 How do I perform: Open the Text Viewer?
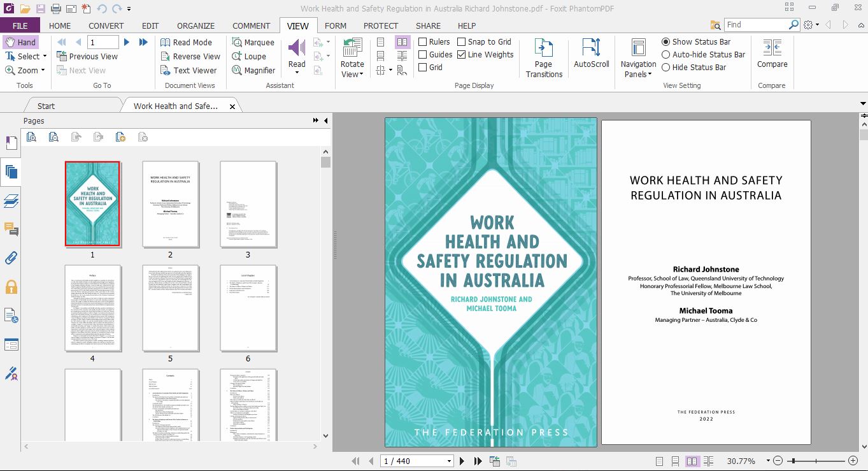point(189,70)
